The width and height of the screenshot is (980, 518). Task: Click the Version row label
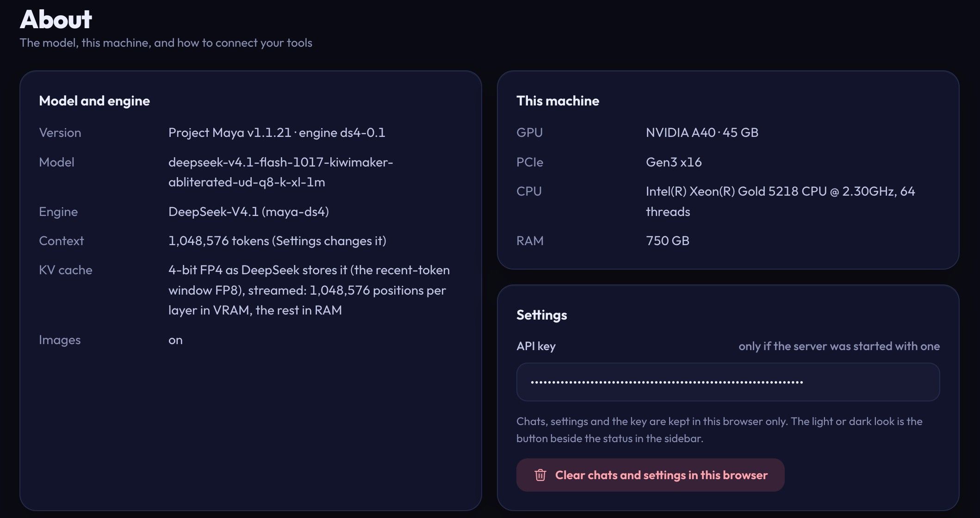tap(60, 133)
